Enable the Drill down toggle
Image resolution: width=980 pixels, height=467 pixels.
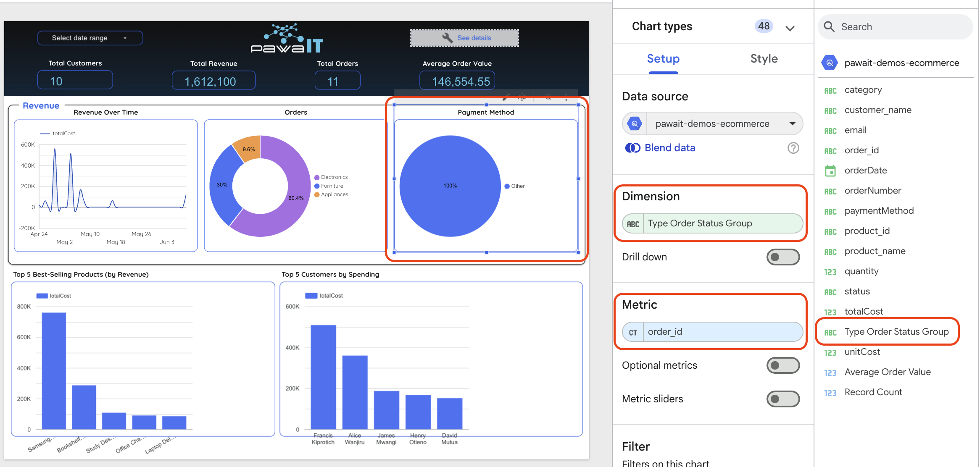point(783,257)
